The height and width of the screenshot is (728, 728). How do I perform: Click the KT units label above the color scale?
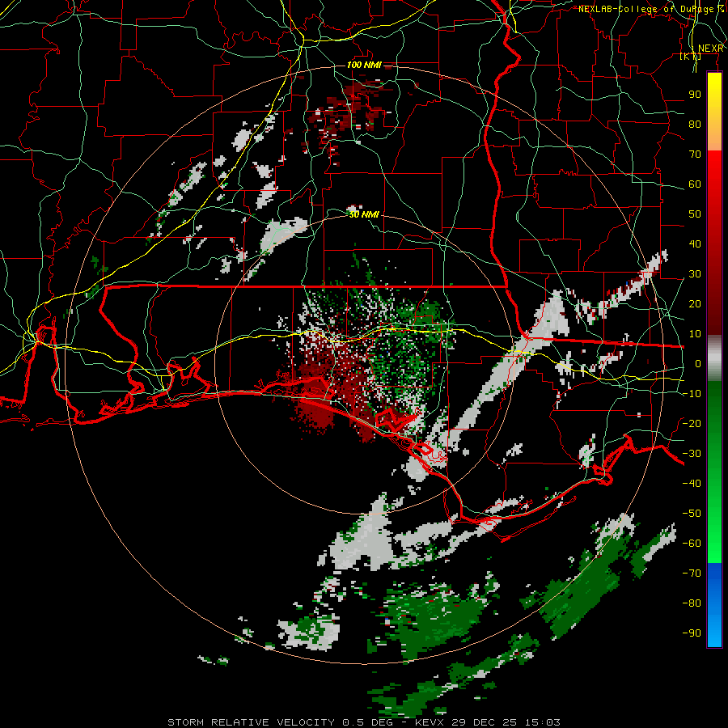(x=691, y=57)
